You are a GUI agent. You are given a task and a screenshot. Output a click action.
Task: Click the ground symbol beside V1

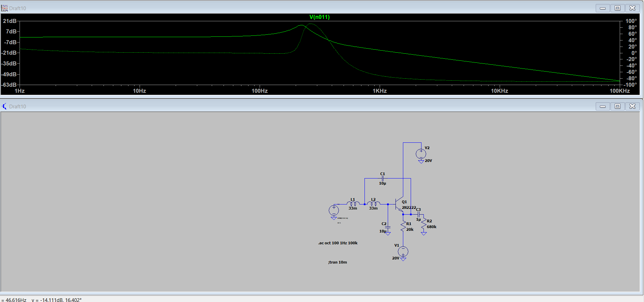click(x=403, y=259)
